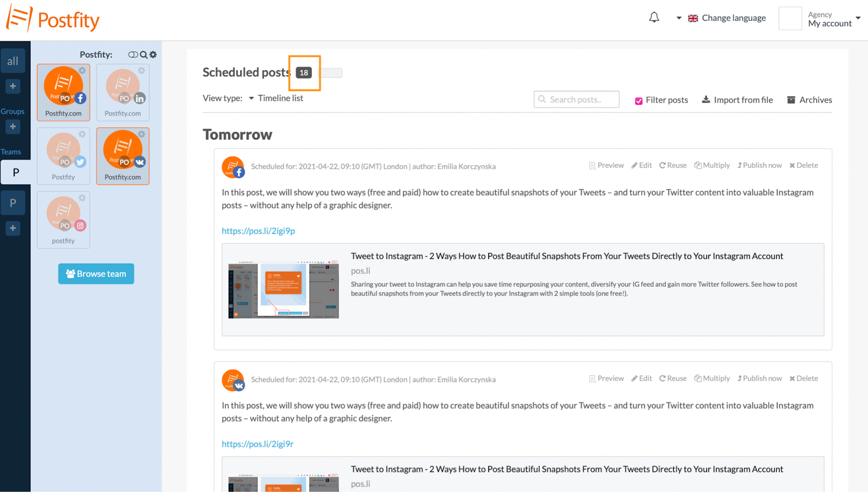Open the gear on the LinkedIn Postfity.com card
This screenshot has height=492, width=868.
(x=141, y=71)
